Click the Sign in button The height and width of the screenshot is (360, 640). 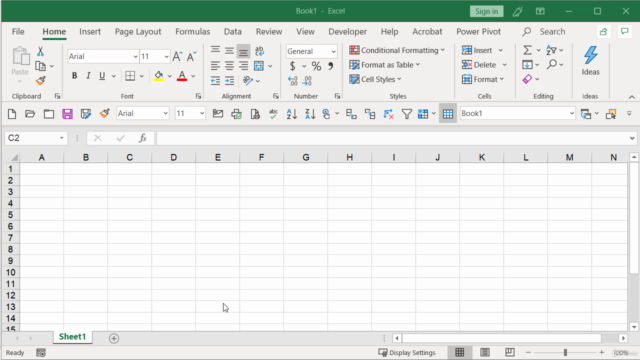[486, 11]
